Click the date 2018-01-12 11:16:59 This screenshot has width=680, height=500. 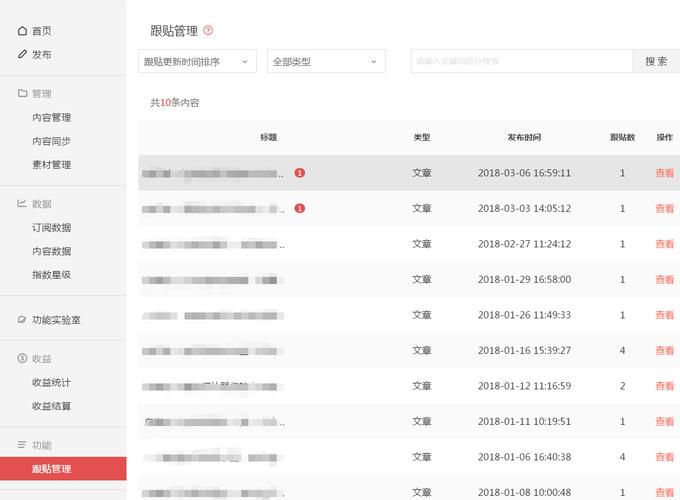(524, 386)
